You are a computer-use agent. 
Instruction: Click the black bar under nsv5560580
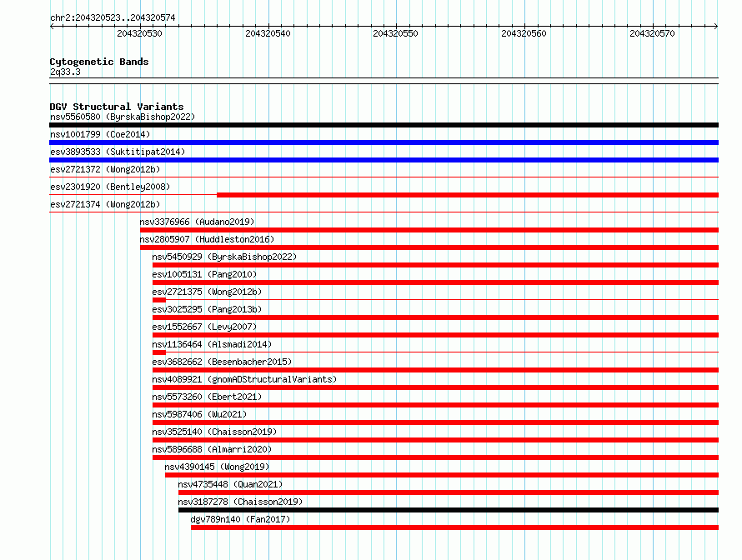coord(384,125)
